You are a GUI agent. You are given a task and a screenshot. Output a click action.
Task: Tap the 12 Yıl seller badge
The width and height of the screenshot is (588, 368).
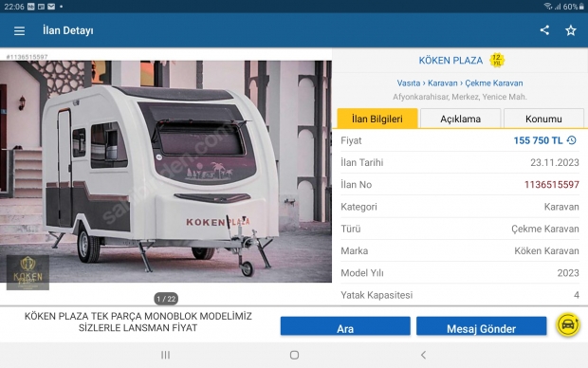[497, 60]
